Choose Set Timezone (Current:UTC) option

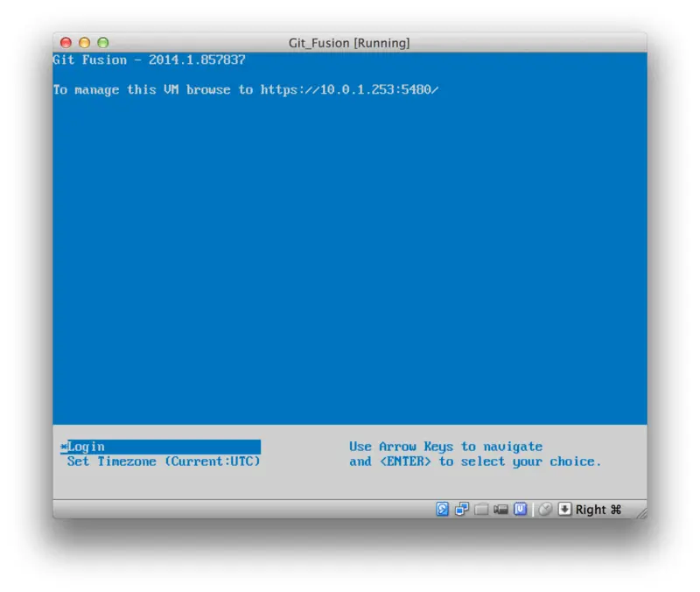[x=164, y=462]
